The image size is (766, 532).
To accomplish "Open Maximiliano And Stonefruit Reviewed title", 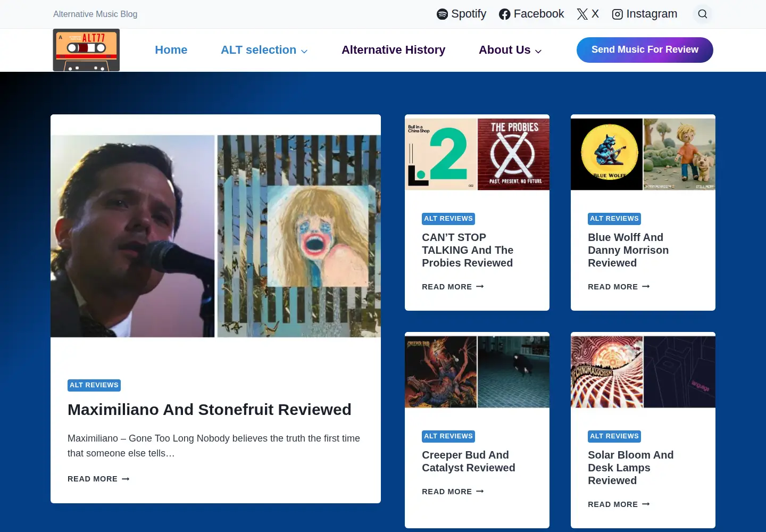I will [x=210, y=410].
